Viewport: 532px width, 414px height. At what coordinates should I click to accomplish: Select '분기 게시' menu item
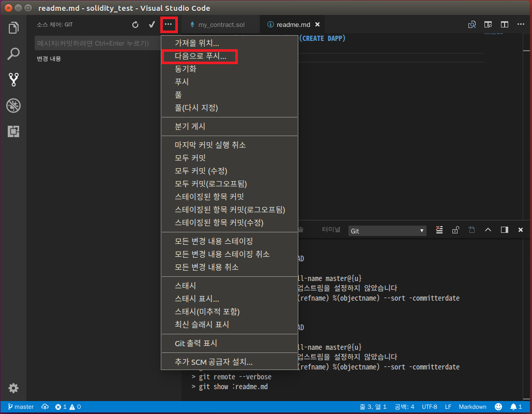[x=230, y=126]
